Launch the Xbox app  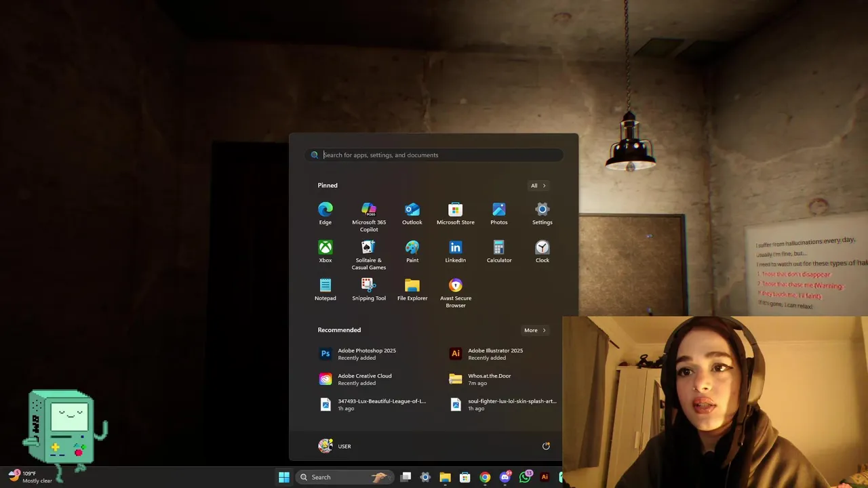pyautogui.click(x=325, y=251)
